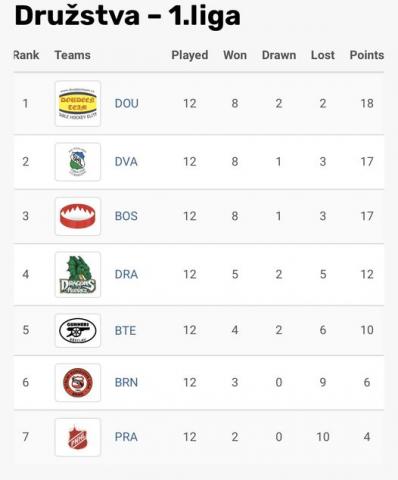Image resolution: width=398 pixels, height=480 pixels.
Task: Sort by the Played column header
Action: coord(190,55)
